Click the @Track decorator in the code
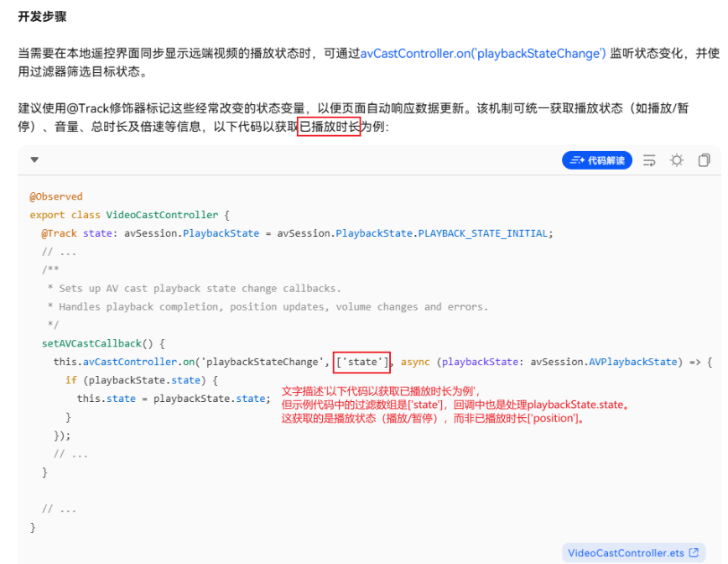This screenshot has height=564, width=728. point(60,233)
